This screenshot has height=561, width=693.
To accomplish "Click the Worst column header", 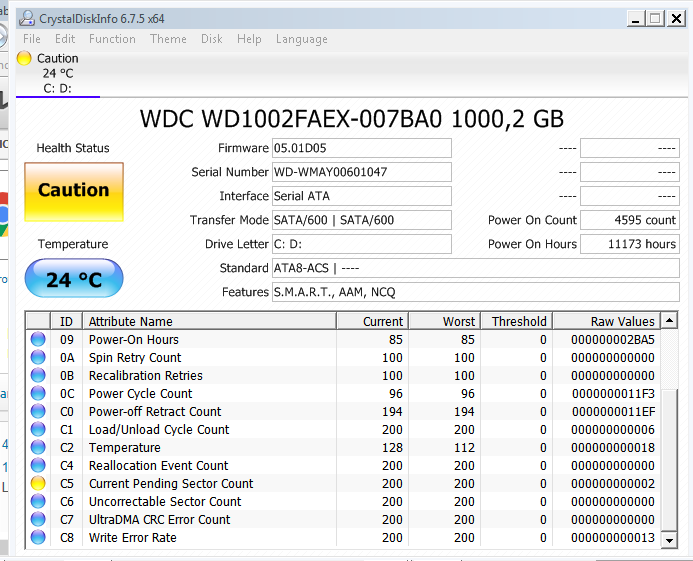I will coord(444,321).
